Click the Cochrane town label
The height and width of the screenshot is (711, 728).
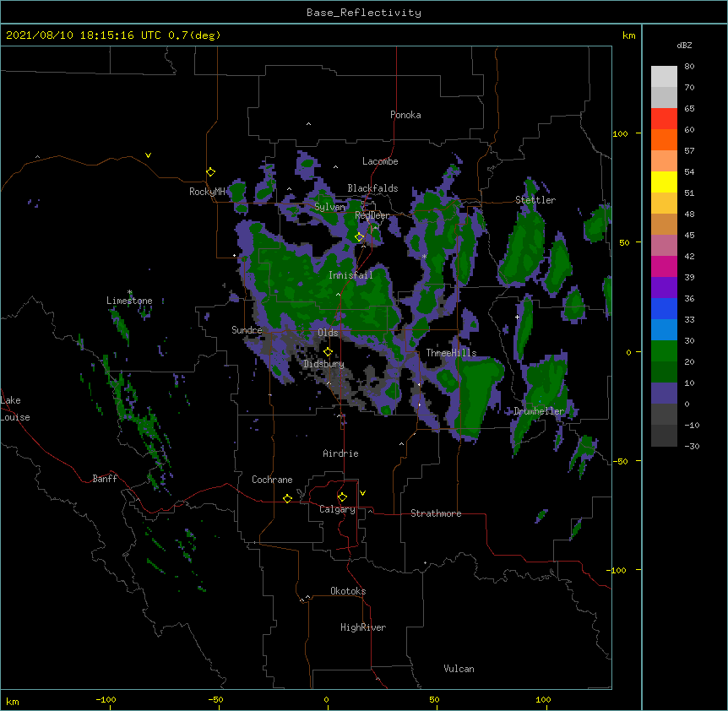click(x=272, y=480)
